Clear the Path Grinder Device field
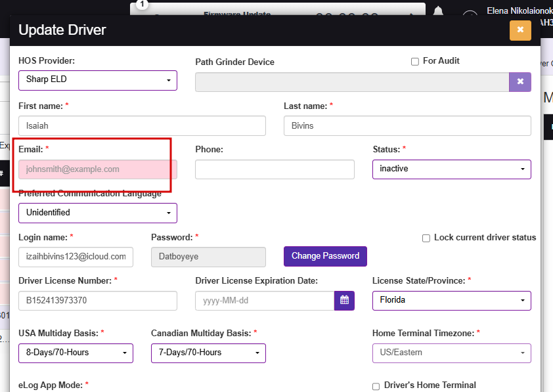Screen dimensions: 553x392 tap(520, 82)
